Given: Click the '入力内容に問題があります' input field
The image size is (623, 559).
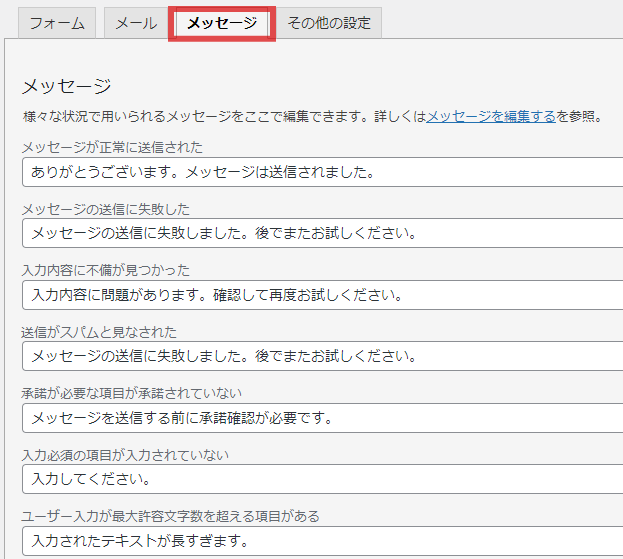Looking at the screenshot, I should point(322,295).
